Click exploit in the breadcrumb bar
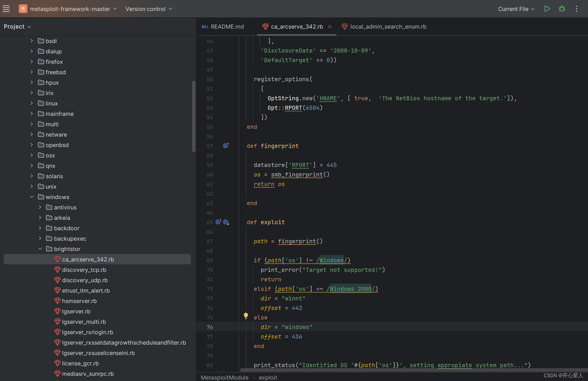This screenshot has width=588, height=381. pyautogui.click(x=268, y=377)
